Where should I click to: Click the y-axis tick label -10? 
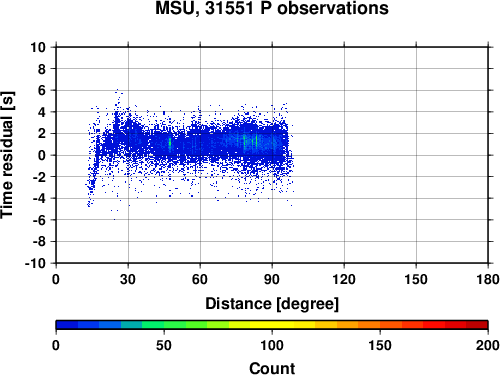tap(35, 263)
